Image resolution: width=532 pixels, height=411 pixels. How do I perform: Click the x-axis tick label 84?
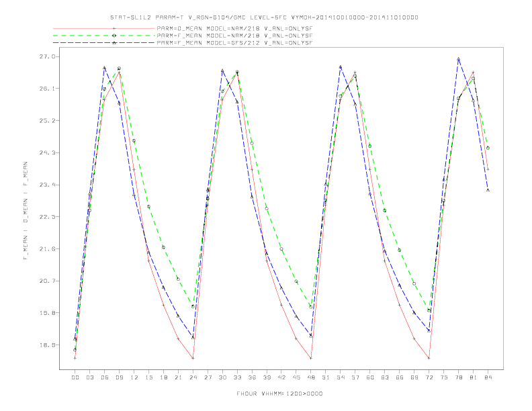(488, 377)
